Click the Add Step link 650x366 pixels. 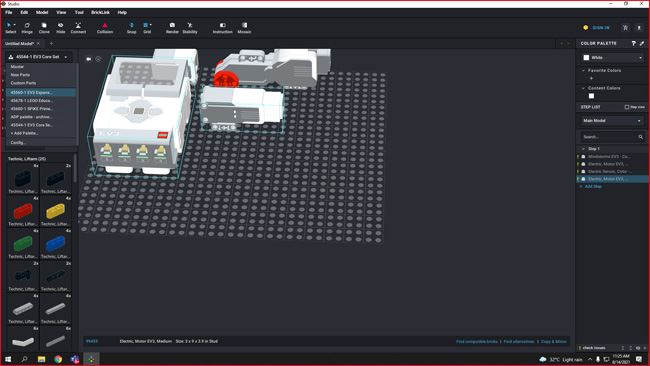coord(593,187)
